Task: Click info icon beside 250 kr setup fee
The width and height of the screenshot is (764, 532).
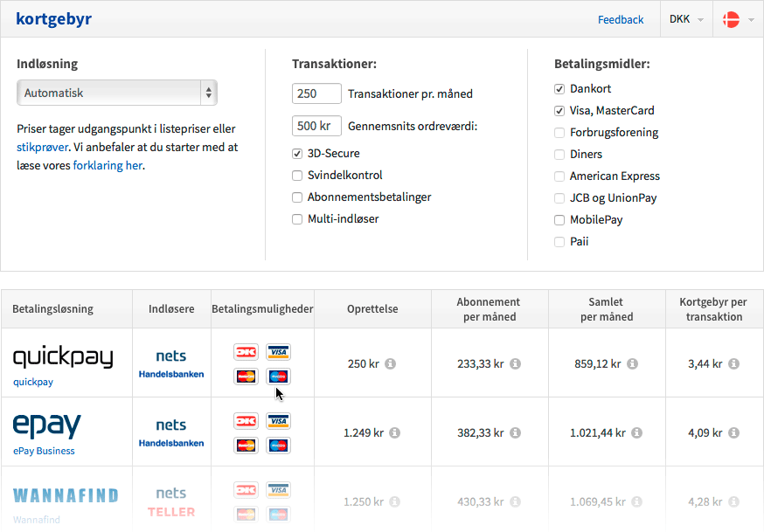Action: point(391,363)
